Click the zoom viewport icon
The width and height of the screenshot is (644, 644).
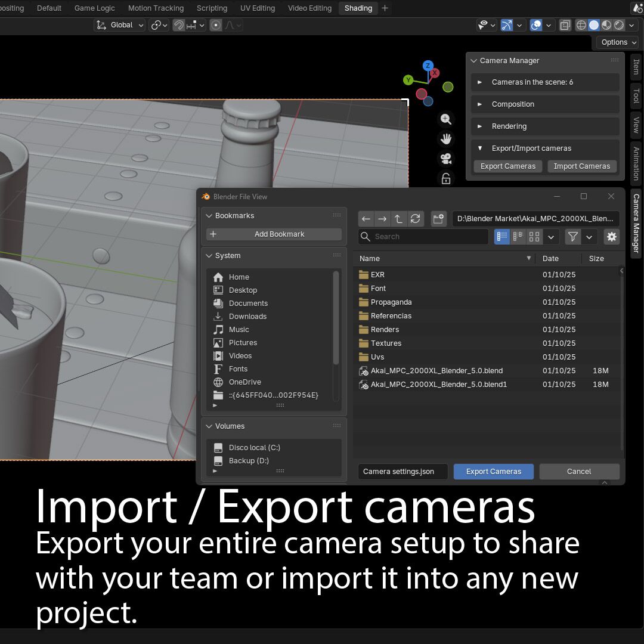(x=445, y=119)
